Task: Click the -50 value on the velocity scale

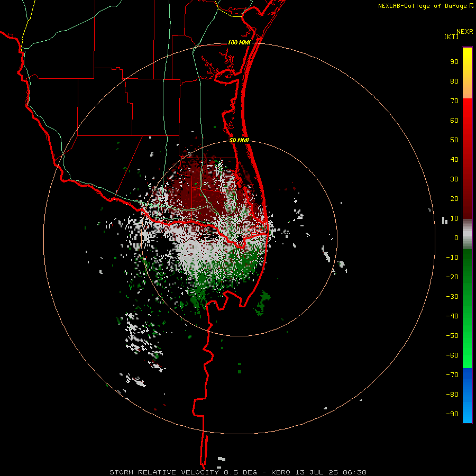Action: coord(452,336)
